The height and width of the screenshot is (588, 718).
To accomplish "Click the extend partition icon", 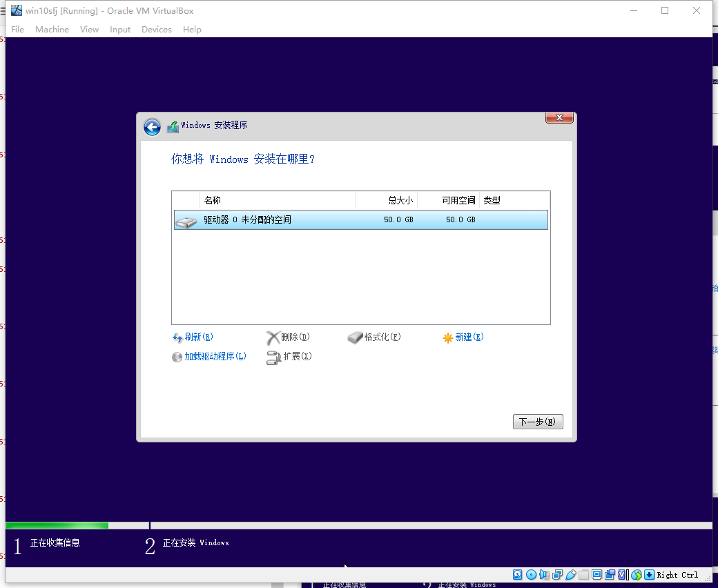I will pyautogui.click(x=273, y=357).
